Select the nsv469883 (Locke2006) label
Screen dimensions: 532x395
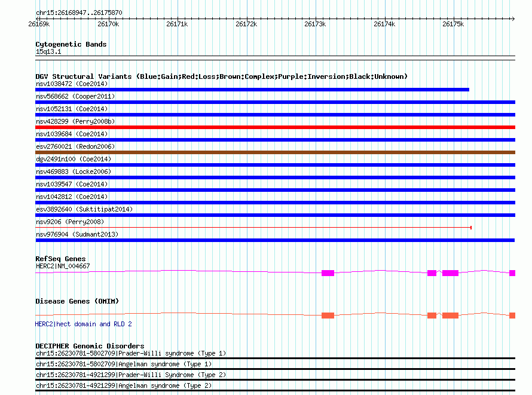point(74,172)
